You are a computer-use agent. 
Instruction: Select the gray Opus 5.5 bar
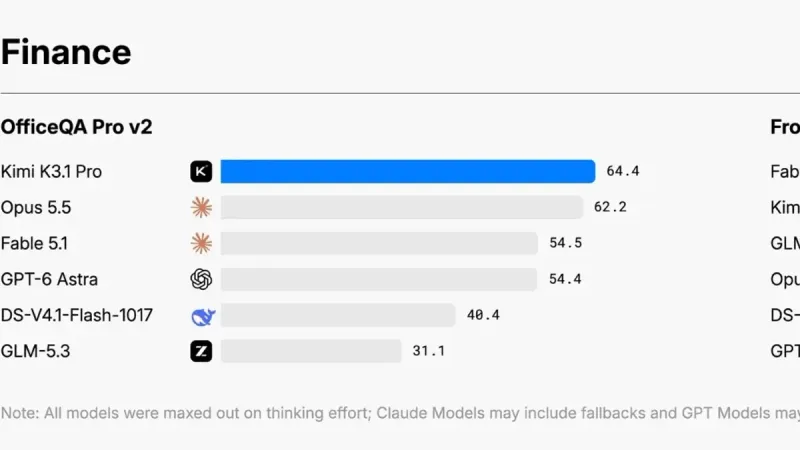click(x=402, y=207)
